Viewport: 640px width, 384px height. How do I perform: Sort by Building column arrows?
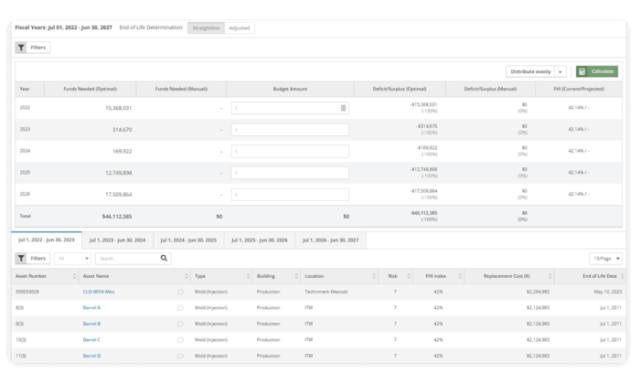point(296,276)
